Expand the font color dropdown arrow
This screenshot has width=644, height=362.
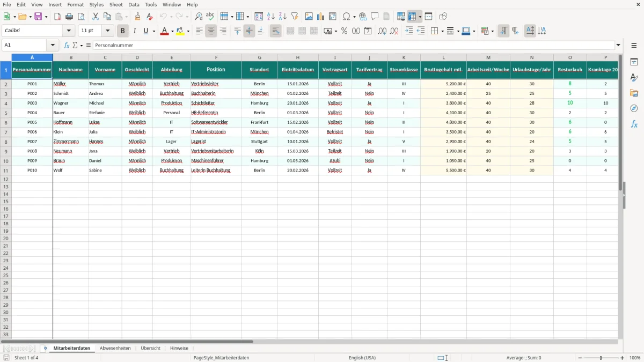(172, 31)
